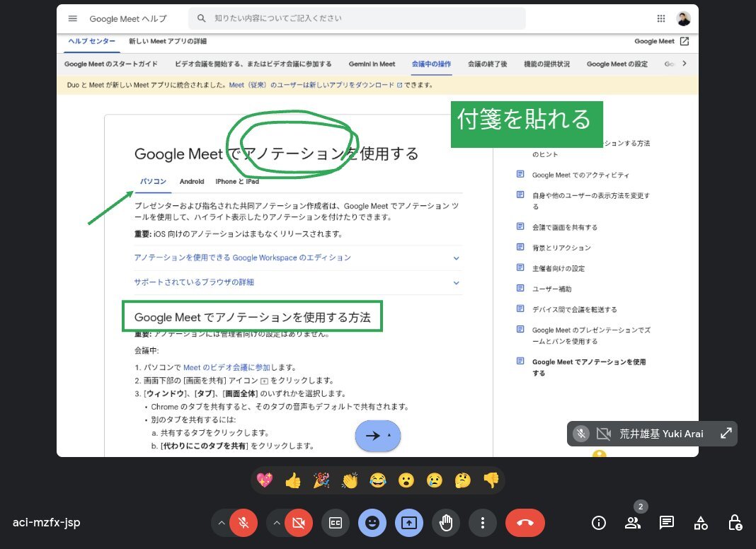Send laughing with tears reaction
756x549 pixels.
point(378,480)
